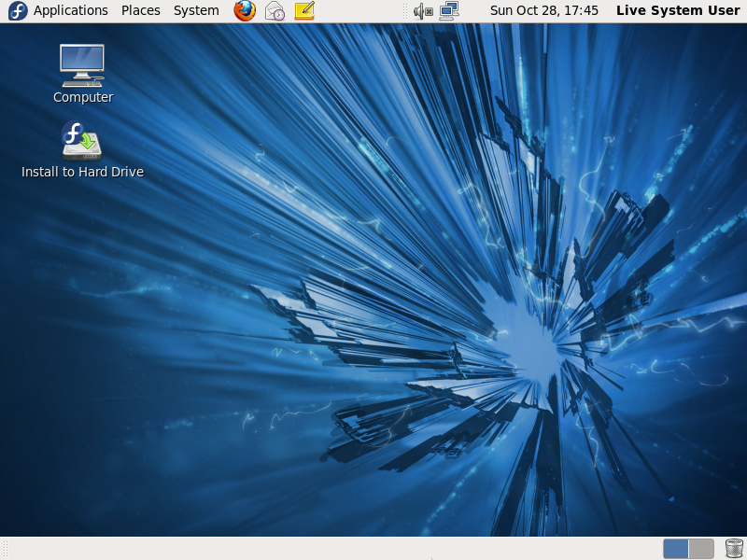Click the volume speaker icon

click(x=423, y=11)
